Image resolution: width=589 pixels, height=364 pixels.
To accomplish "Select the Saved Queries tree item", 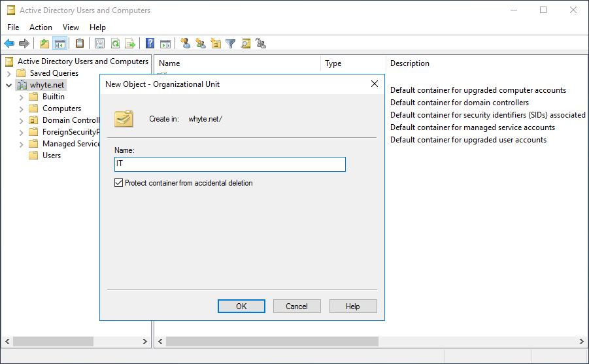I will tap(54, 73).
